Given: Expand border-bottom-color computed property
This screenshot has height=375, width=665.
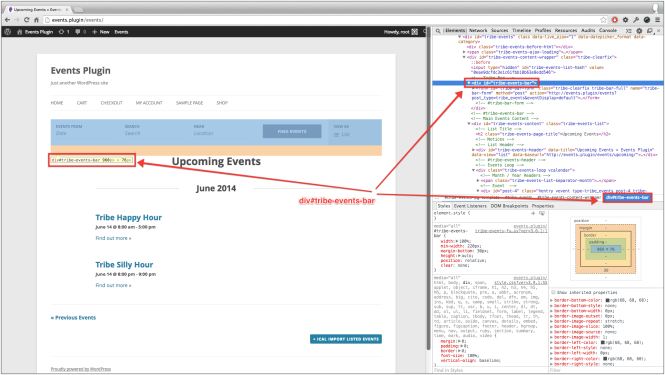Looking at the screenshot, I should tap(552, 300).
